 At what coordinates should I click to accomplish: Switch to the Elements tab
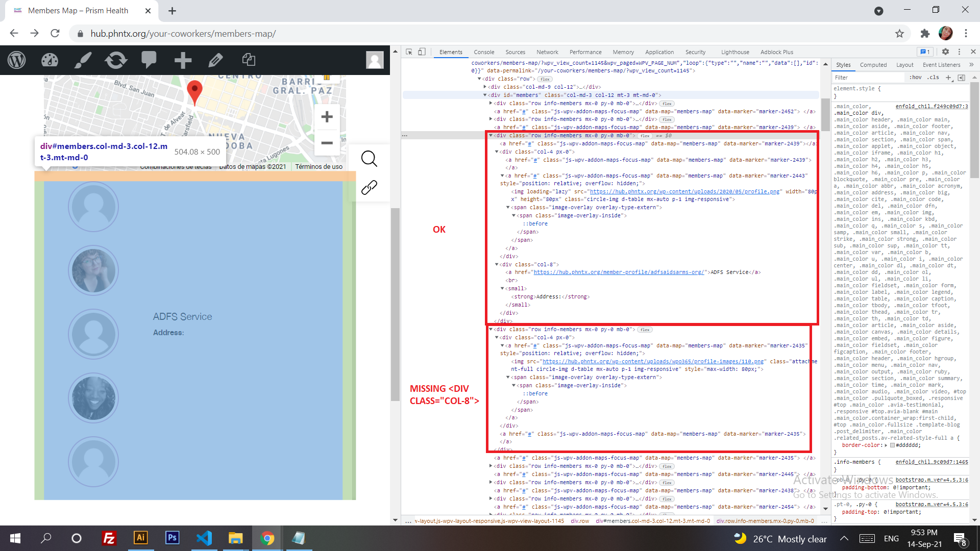coord(451,52)
